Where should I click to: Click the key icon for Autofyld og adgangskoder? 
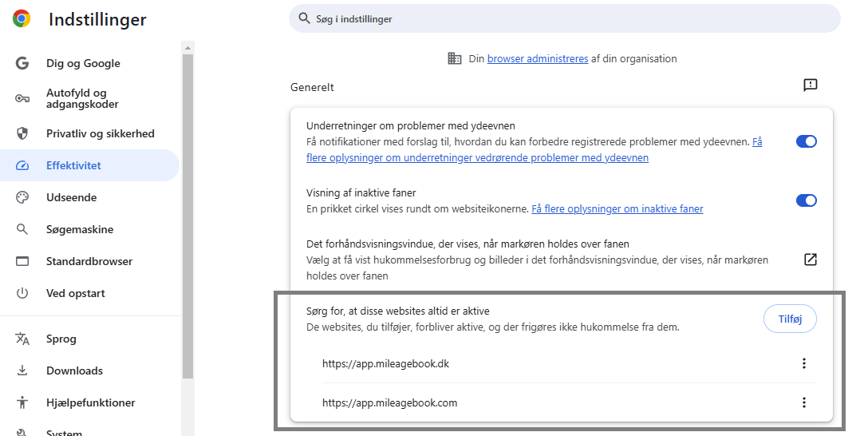(22, 98)
